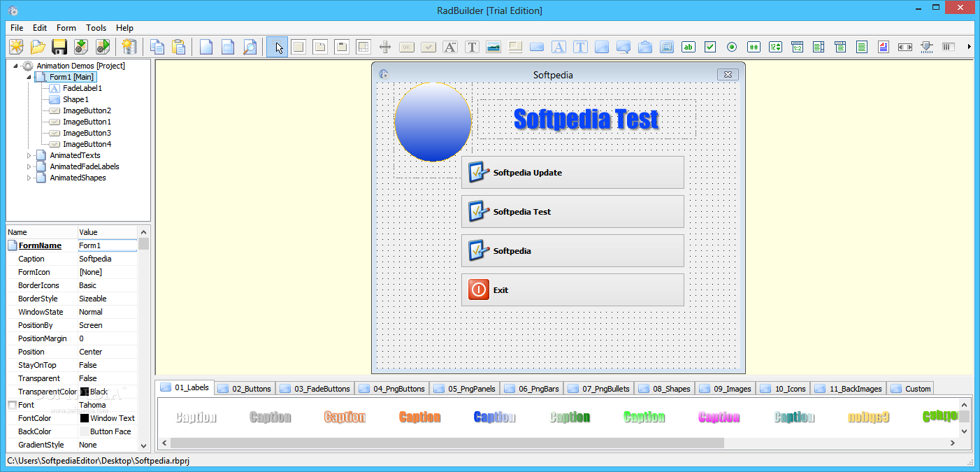Pick the blue Caption label style
The image size is (980, 472).
tap(494, 417)
